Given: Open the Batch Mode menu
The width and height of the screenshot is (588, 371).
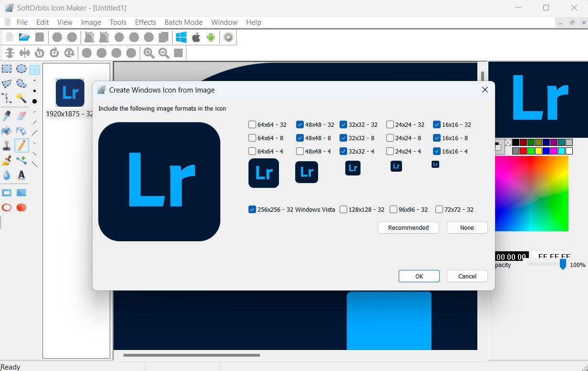Looking at the screenshot, I should (x=184, y=22).
